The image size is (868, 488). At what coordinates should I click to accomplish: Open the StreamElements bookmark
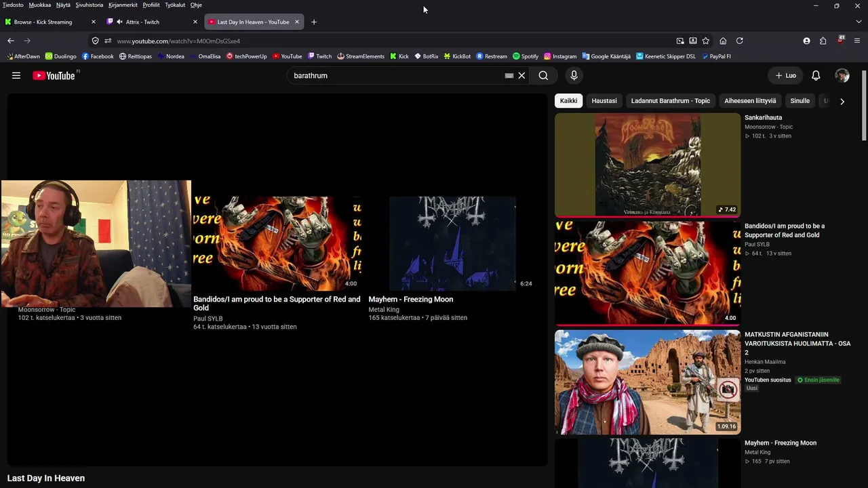point(361,56)
